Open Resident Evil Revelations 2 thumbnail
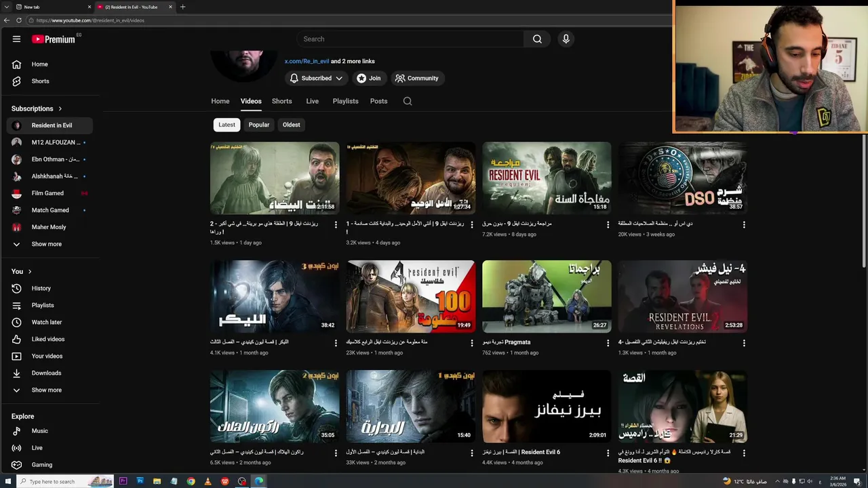 click(x=683, y=296)
